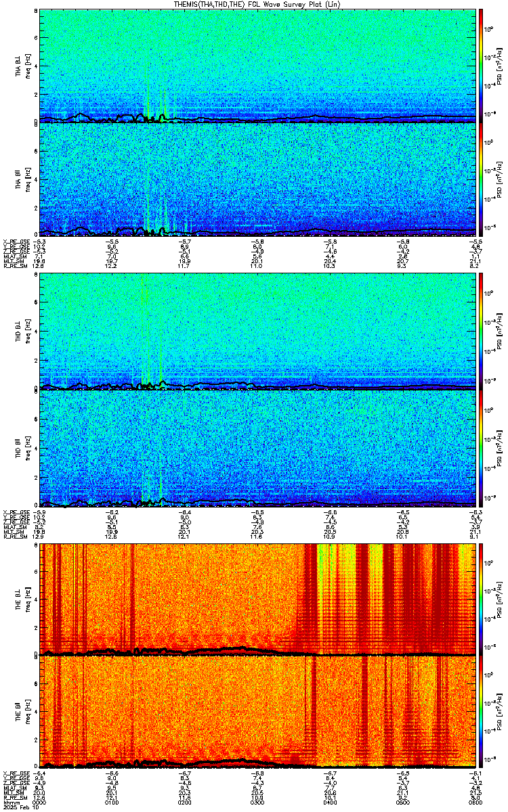
Task: Click the X_RE_GSE row label under THE panels
Action: tap(15, 774)
